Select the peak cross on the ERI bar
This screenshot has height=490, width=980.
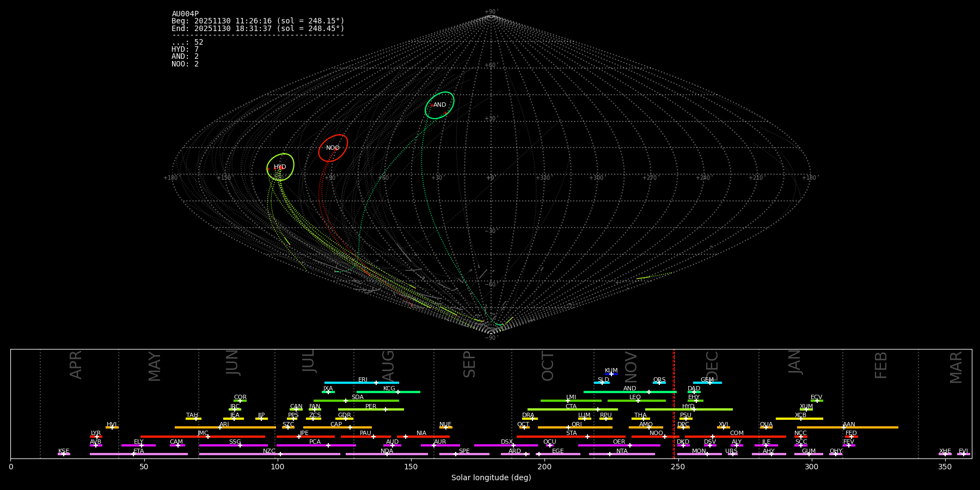click(376, 383)
